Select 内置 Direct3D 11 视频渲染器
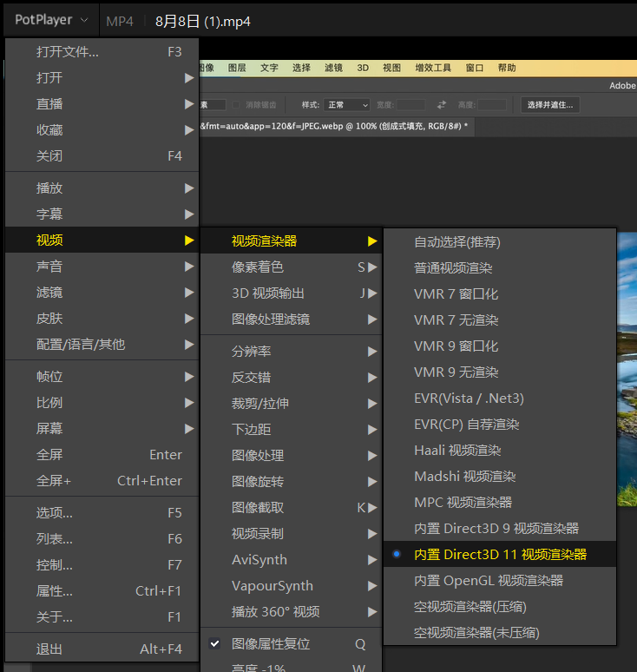 [500, 555]
